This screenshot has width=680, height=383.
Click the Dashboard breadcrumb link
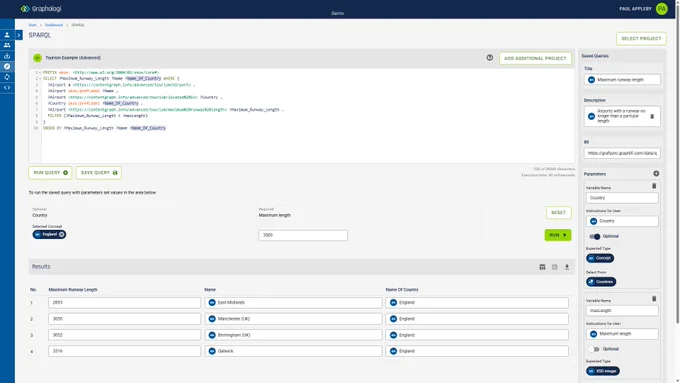point(54,25)
